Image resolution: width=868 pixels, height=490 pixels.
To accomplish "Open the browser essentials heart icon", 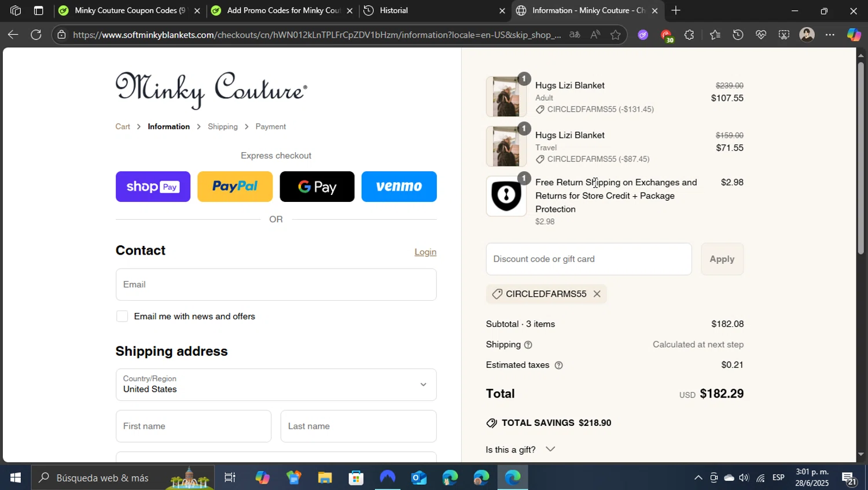I will pyautogui.click(x=761, y=35).
